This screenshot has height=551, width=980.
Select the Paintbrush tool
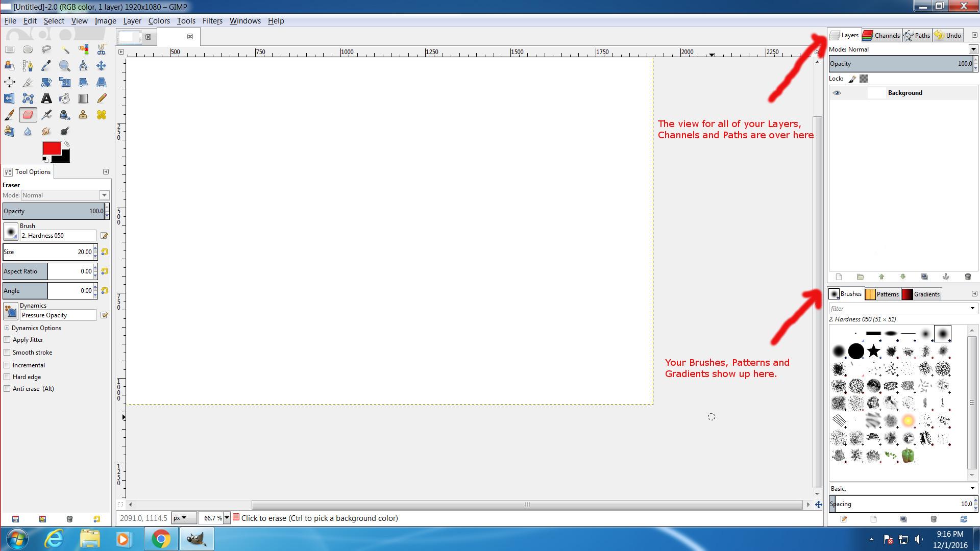click(10, 115)
